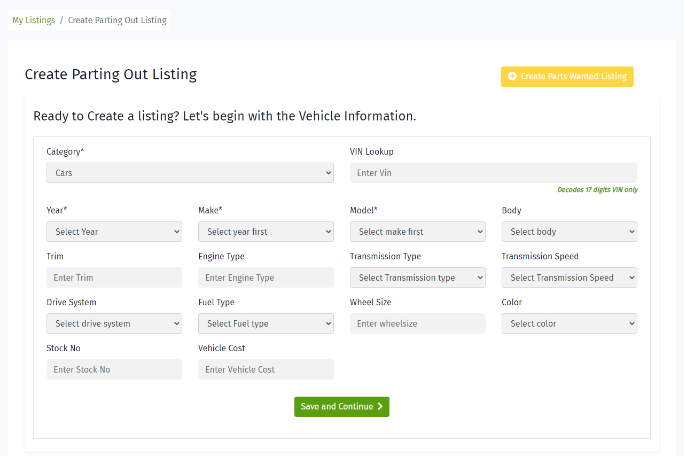Focus the Enter Vin input field
Viewport: 685px width, 456px height.
coord(492,173)
